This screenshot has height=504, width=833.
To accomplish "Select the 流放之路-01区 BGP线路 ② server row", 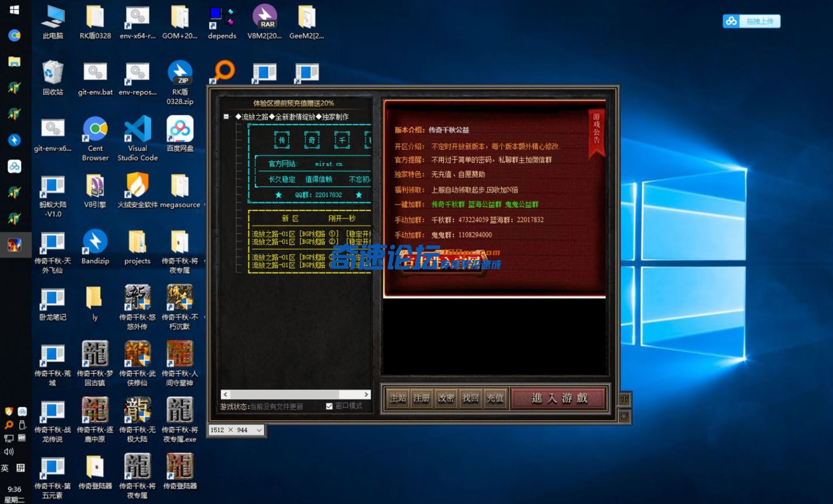I will coord(311,242).
